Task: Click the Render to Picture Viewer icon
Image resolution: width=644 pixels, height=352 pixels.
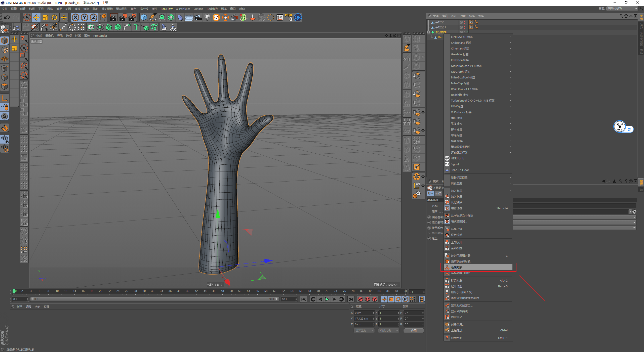Action: pos(123,17)
